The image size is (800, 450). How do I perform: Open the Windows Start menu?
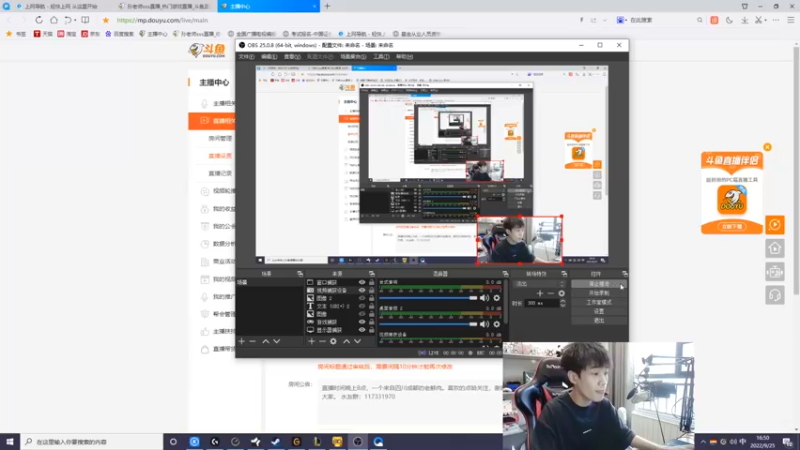tap(10, 442)
